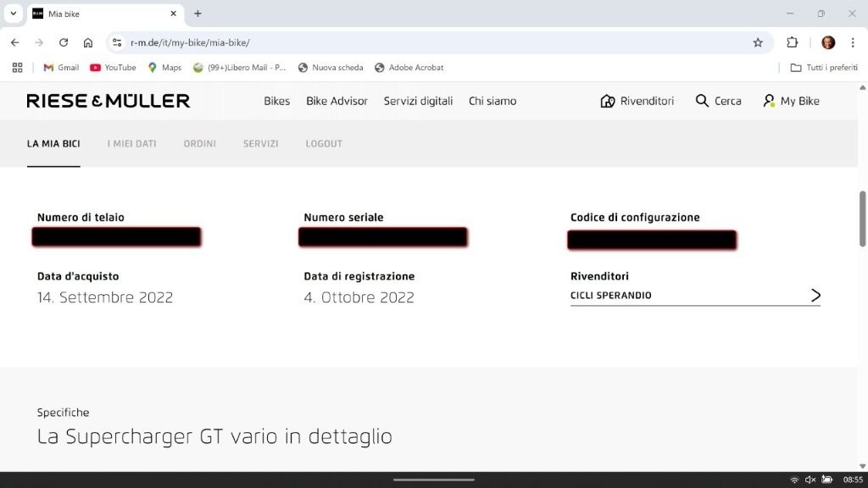Viewport: 868px width, 488px height.
Task: Click the Rivenditori field label above dealer
Action: coord(599,276)
